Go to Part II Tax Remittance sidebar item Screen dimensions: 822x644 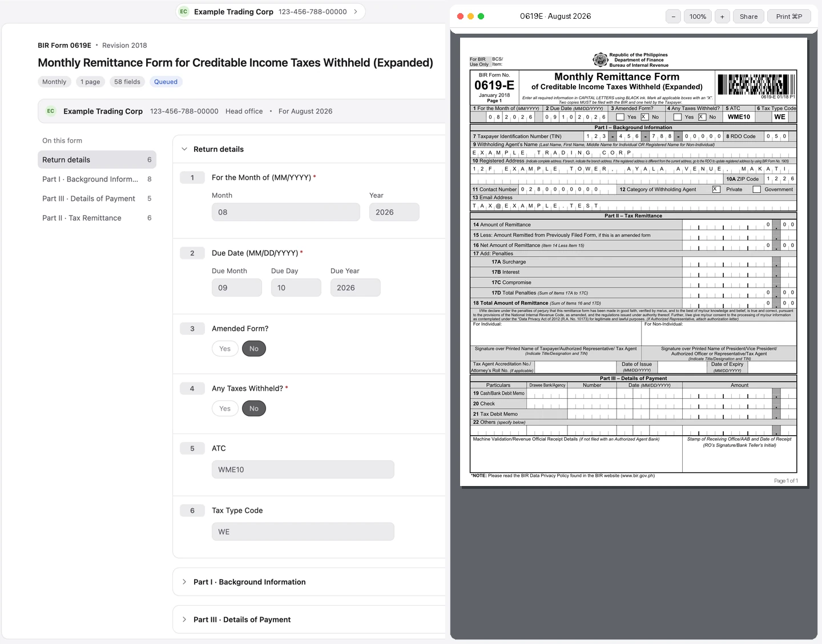(x=97, y=218)
